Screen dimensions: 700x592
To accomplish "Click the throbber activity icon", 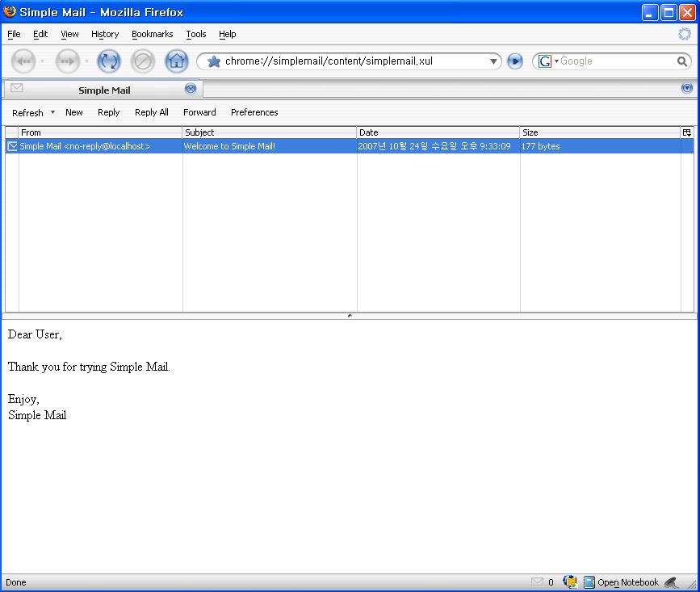I will pyautogui.click(x=685, y=34).
